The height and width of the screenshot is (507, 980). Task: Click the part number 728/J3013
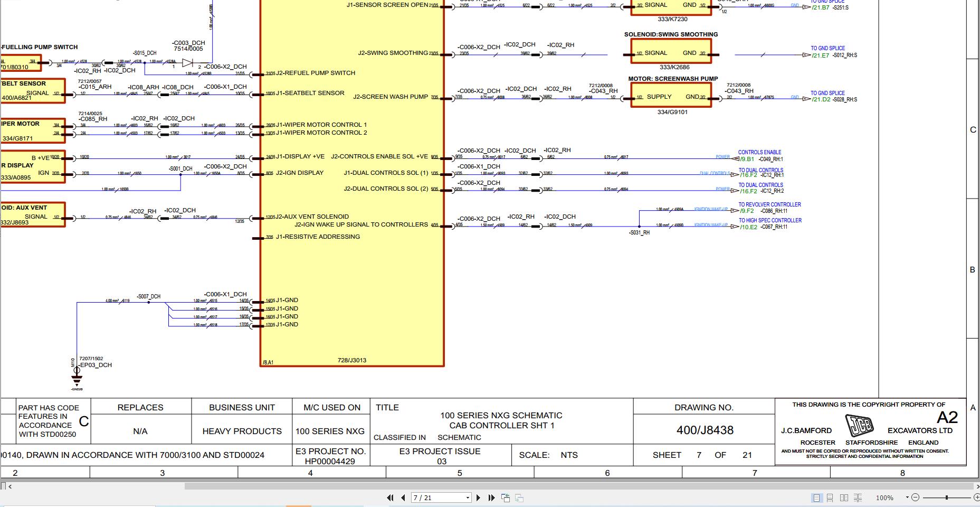[x=352, y=360]
